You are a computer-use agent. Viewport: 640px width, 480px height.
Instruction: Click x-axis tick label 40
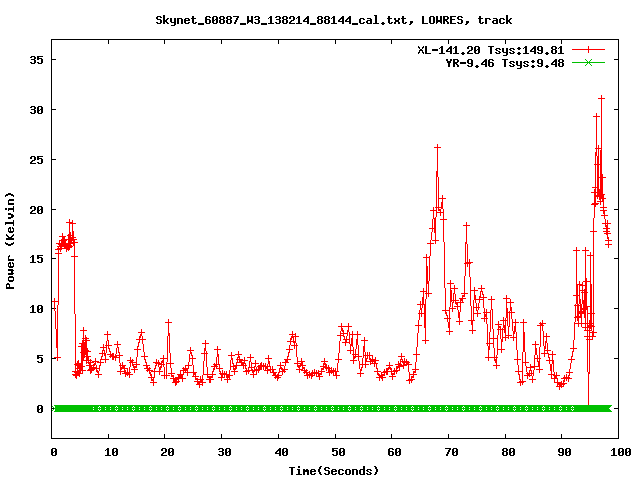[281, 452]
